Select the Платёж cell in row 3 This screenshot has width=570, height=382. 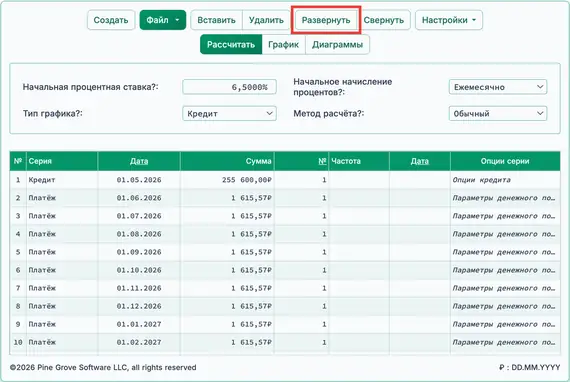(62, 216)
